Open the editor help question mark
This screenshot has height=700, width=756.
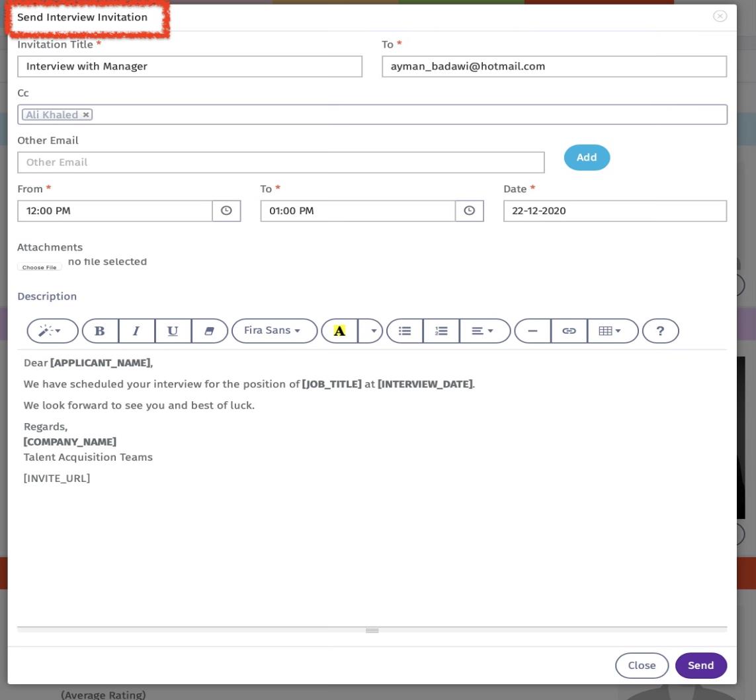pyautogui.click(x=660, y=331)
